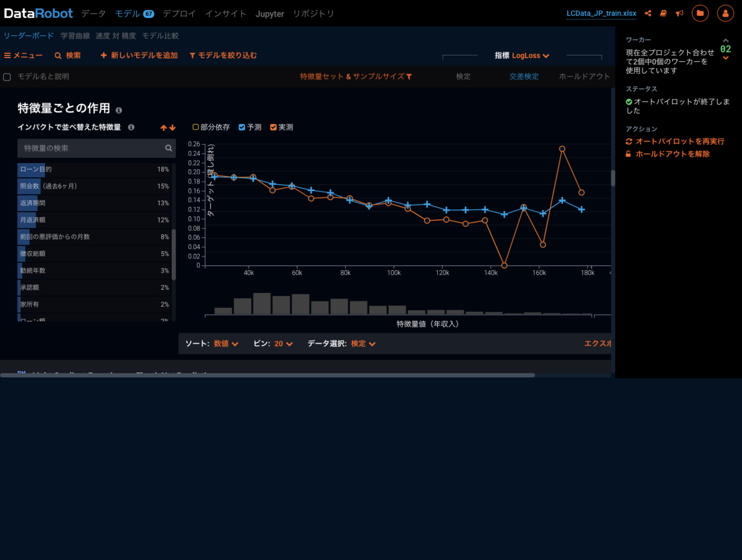Click the info icon beside 特徴量ごとの作用

point(119,110)
